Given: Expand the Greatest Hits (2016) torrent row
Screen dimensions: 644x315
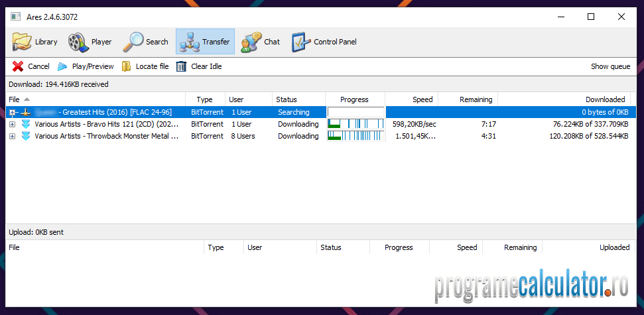Looking at the screenshot, I should 13,112.
